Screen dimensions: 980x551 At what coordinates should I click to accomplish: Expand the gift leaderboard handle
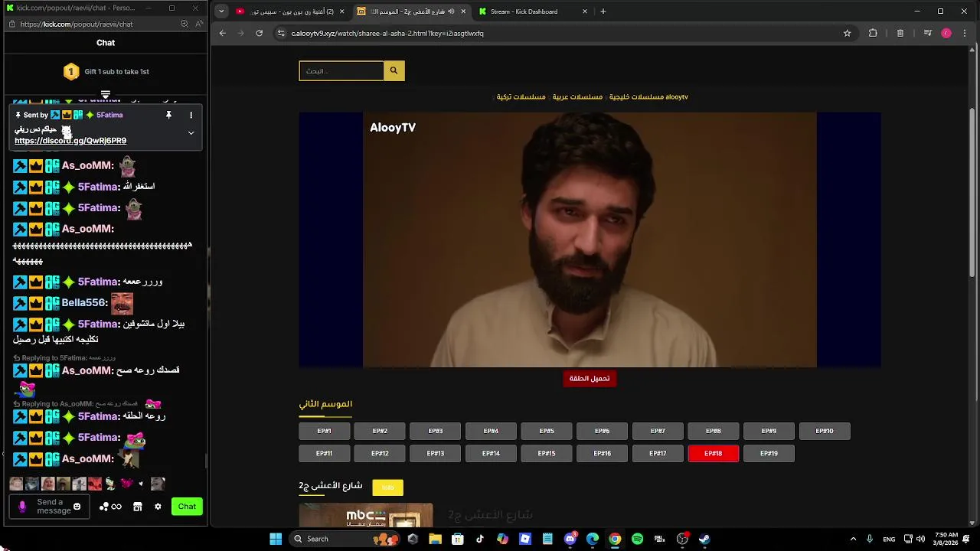coord(106,95)
